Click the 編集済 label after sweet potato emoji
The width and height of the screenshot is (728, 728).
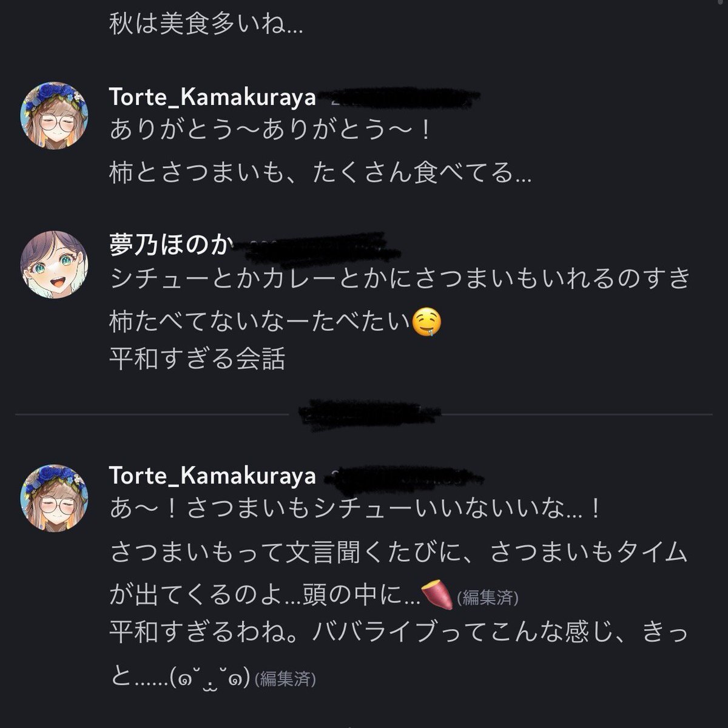coord(488,598)
